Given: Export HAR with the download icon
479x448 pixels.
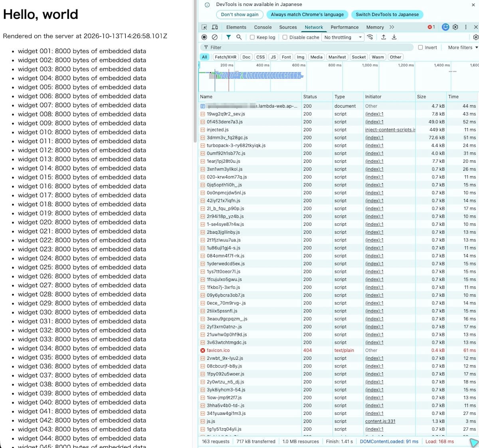Looking at the screenshot, I should pos(394,37).
